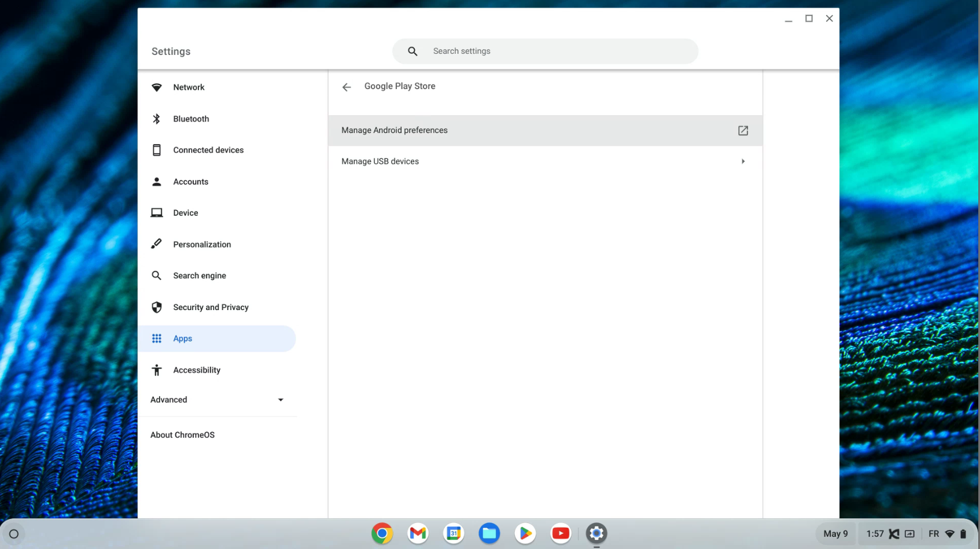This screenshot has height=549, width=980.
Task: Click the Device laptop icon
Action: pos(157,213)
